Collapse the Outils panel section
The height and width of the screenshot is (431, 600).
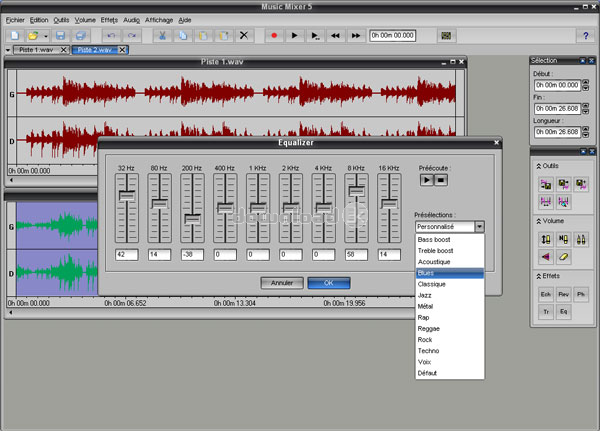[540, 166]
